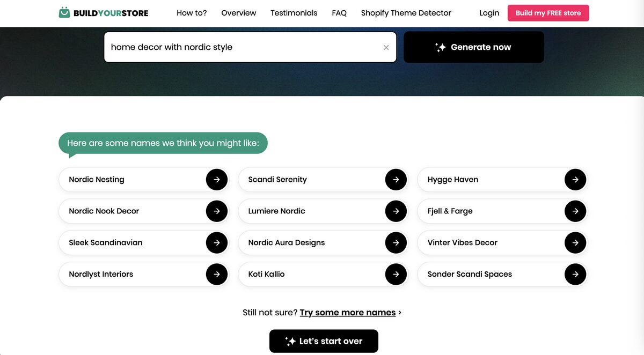Click the Login link
This screenshot has height=355, width=644.
coord(489,13)
